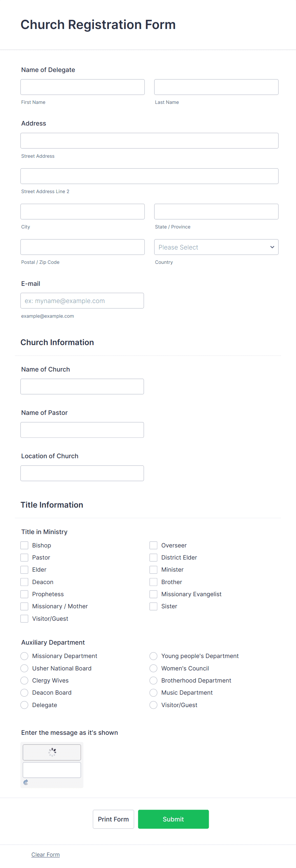This screenshot has width=296, height=868.
Task: Toggle the Missionary Evangelist checkbox
Action: [153, 594]
